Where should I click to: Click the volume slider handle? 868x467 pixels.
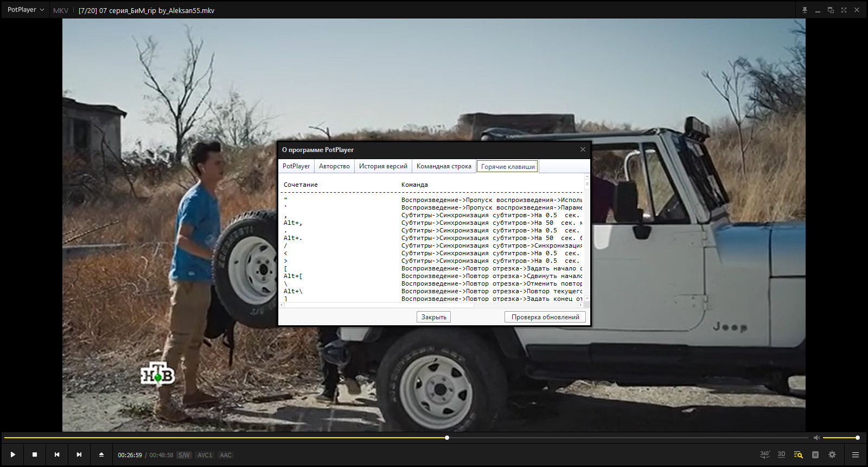coord(858,438)
